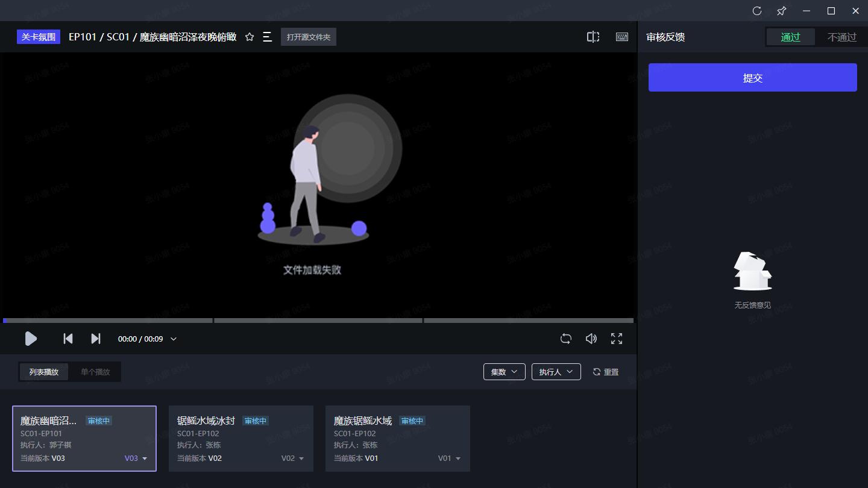Skip to previous clip
868x488 pixels.
click(x=68, y=339)
